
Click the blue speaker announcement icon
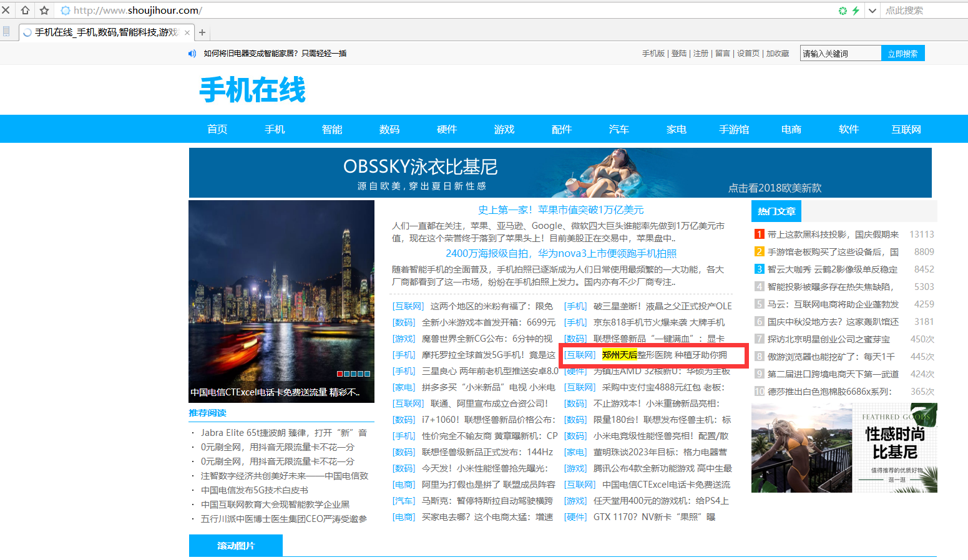tap(192, 54)
